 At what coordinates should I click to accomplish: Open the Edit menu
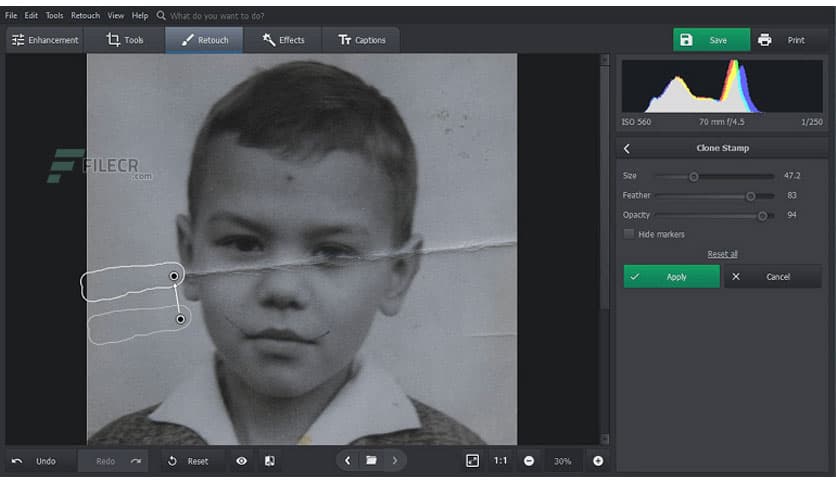point(31,15)
